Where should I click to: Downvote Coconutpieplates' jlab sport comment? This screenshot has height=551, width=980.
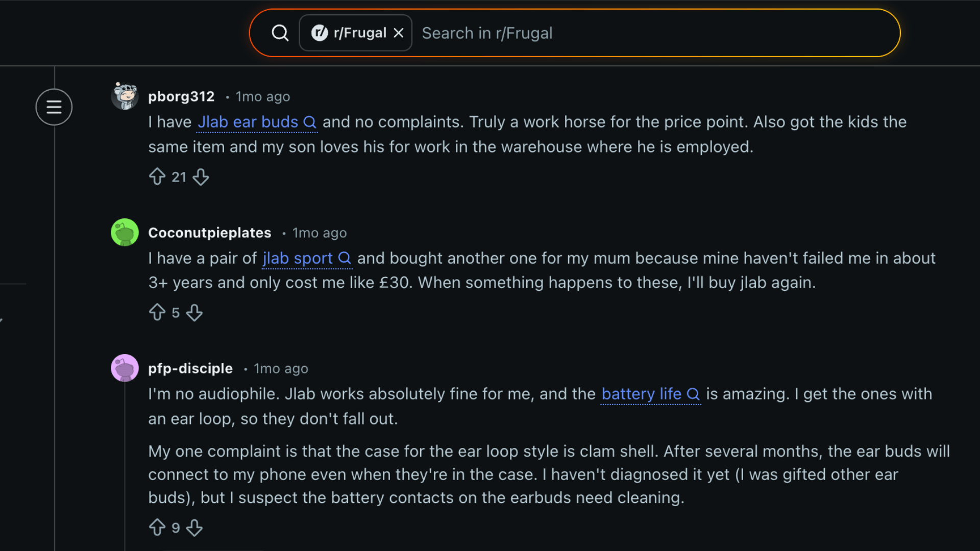(x=194, y=312)
